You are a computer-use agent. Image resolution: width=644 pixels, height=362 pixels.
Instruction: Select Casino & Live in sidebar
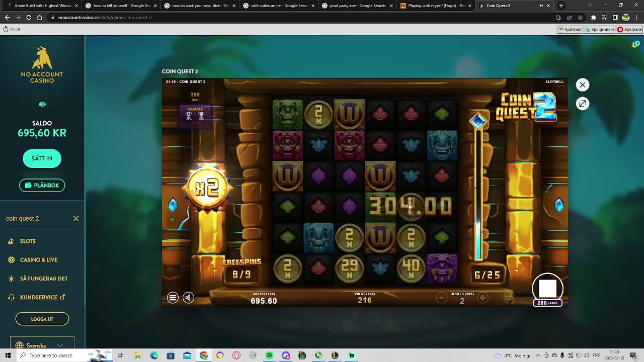pos(39,260)
